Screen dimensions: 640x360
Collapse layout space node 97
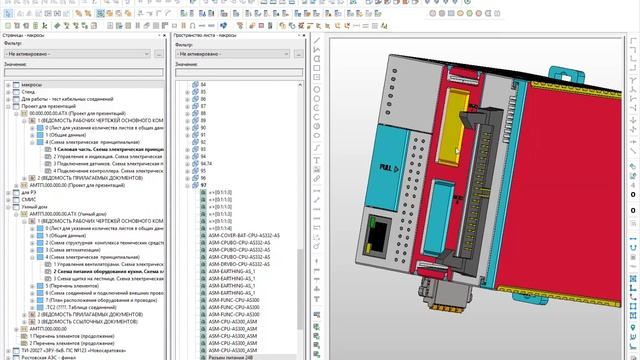tap(187, 185)
